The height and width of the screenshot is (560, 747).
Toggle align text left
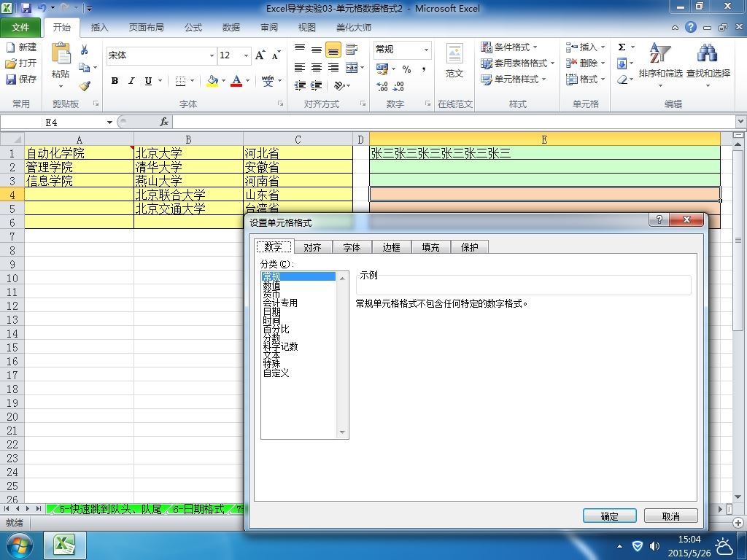click(300, 68)
